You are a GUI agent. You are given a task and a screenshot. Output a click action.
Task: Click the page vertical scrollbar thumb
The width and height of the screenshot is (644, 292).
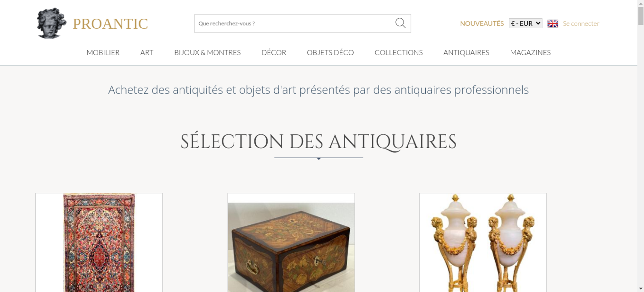click(x=641, y=15)
